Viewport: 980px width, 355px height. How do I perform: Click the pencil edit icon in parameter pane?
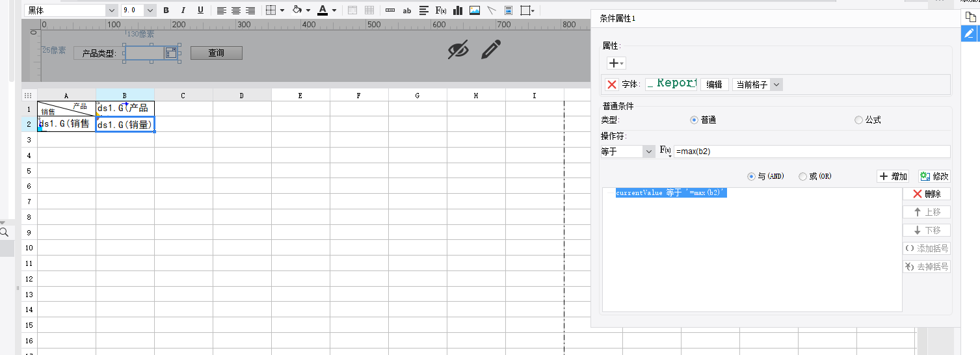(491, 49)
